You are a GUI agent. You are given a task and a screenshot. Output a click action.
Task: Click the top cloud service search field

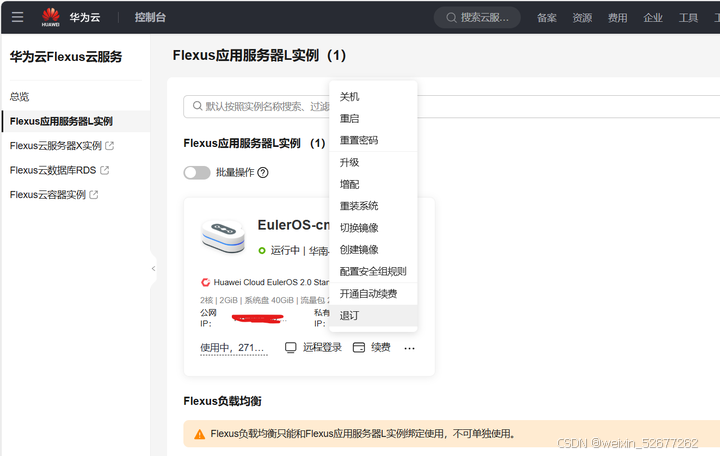tap(477, 17)
